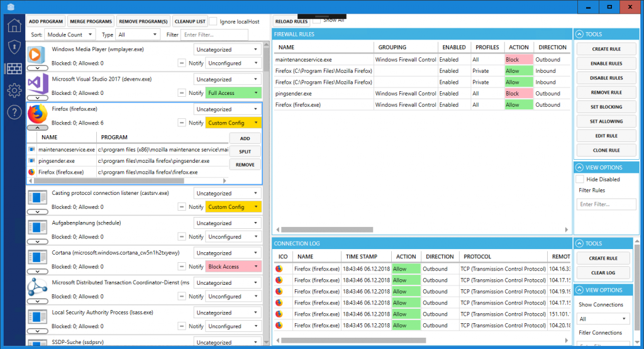Open the Home sidebar icon
This screenshot has height=349, width=644.
[14, 25]
